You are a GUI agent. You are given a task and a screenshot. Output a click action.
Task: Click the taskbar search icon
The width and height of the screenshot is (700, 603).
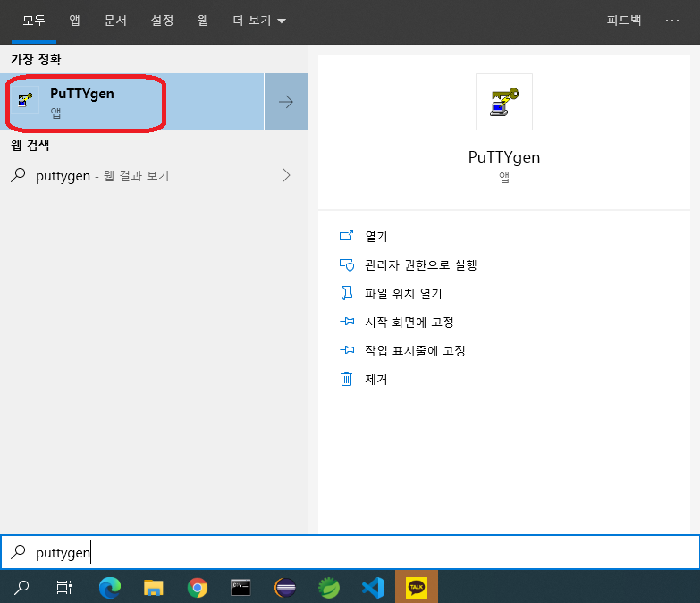pos(21,588)
